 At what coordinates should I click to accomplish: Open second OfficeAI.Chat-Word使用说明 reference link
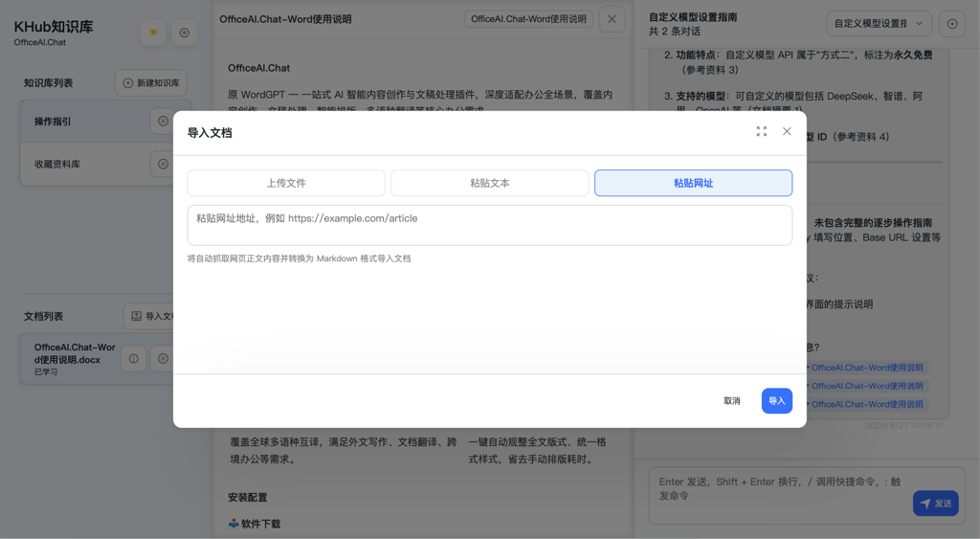point(866,386)
